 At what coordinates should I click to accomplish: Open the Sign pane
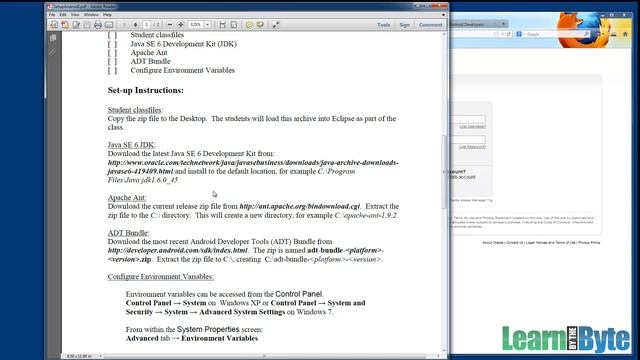[x=404, y=25]
